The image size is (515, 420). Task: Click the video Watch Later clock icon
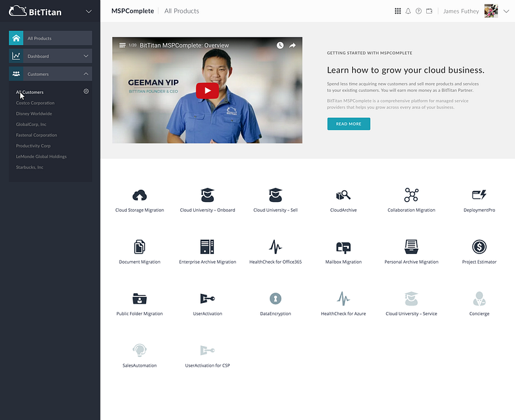click(280, 45)
